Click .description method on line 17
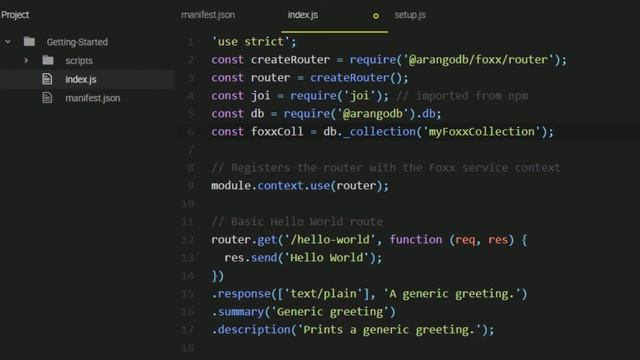This screenshot has height=360, width=640. [x=251, y=329]
